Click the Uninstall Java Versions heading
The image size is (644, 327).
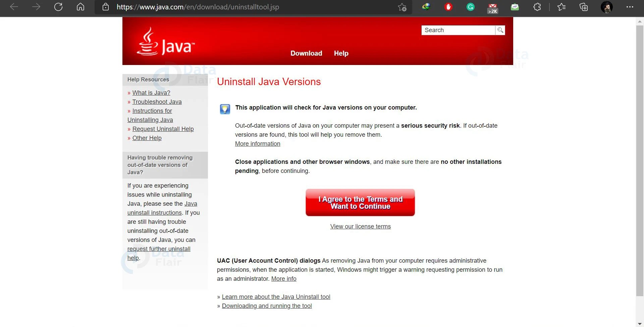(x=269, y=82)
